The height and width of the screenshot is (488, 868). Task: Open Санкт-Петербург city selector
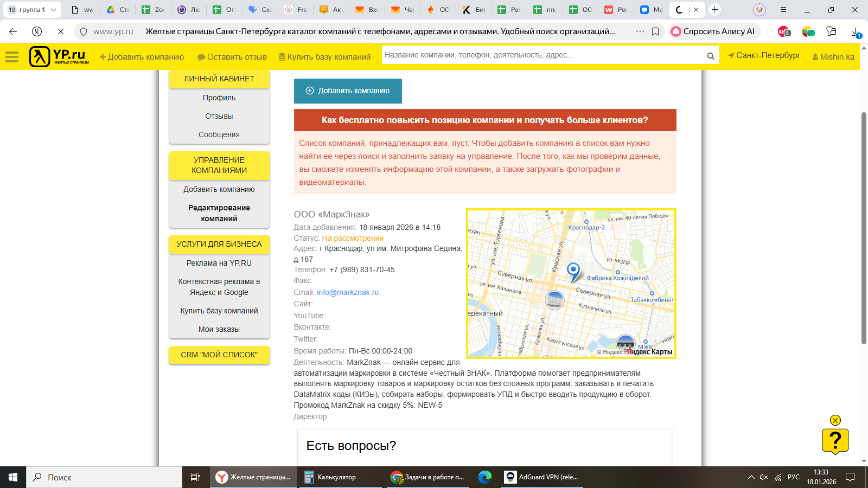[x=764, y=55]
